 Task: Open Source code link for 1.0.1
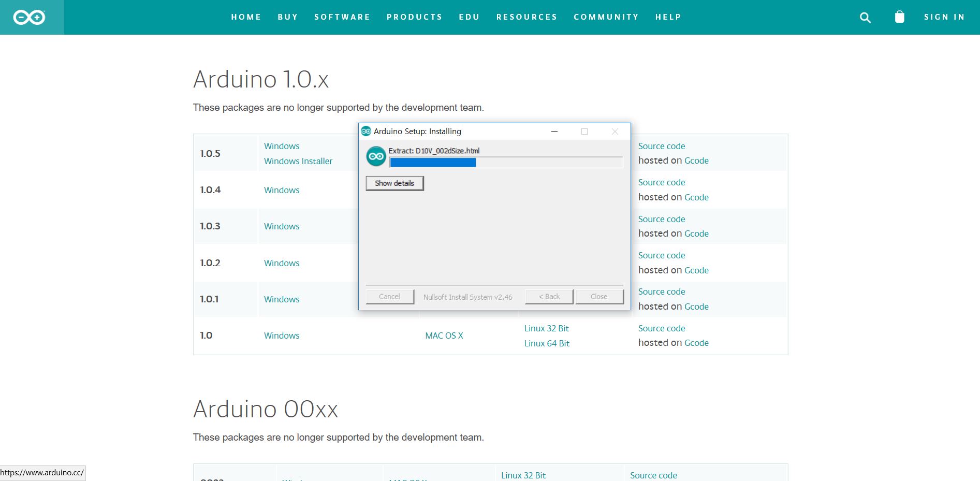662,291
